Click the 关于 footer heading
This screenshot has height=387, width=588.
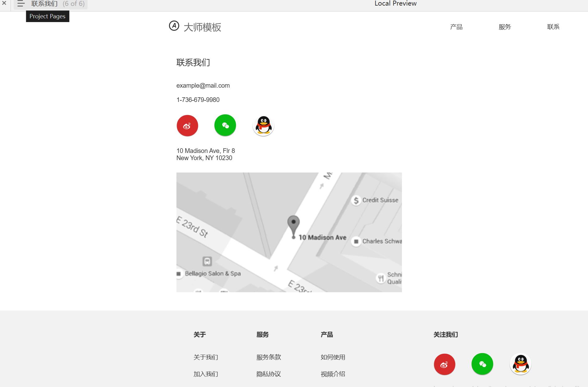200,334
